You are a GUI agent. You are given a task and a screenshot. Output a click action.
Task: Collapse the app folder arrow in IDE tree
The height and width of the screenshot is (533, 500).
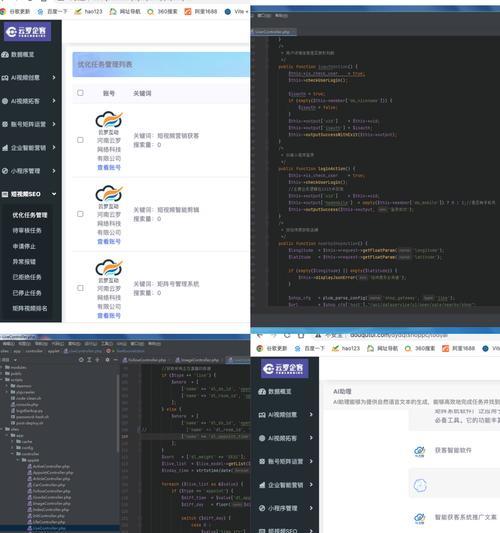click(7, 435)
